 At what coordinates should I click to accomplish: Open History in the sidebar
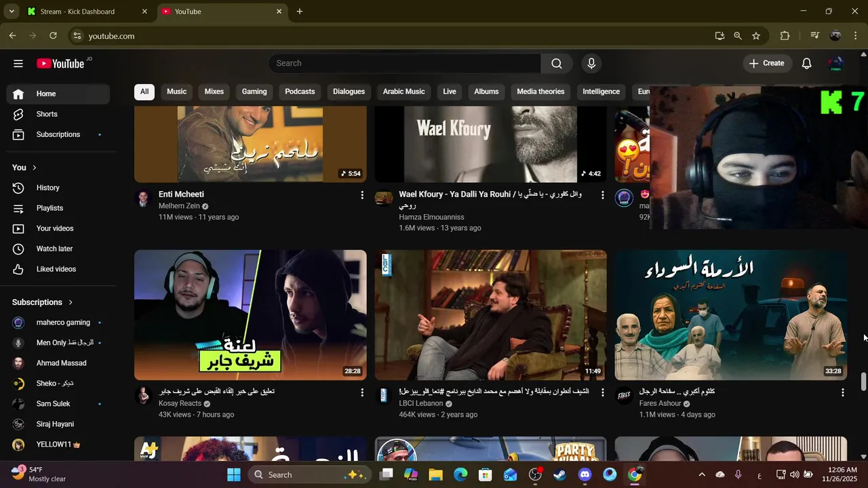(x=58, y=188)
